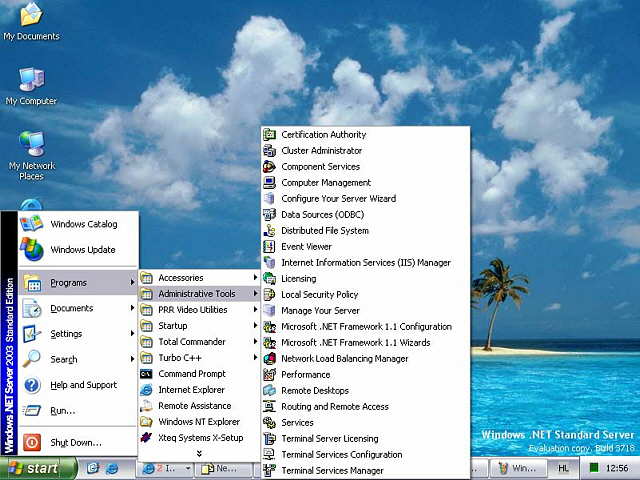Expand the Total Commander submenu arrow
640x480 pixels.
(255, 341)
